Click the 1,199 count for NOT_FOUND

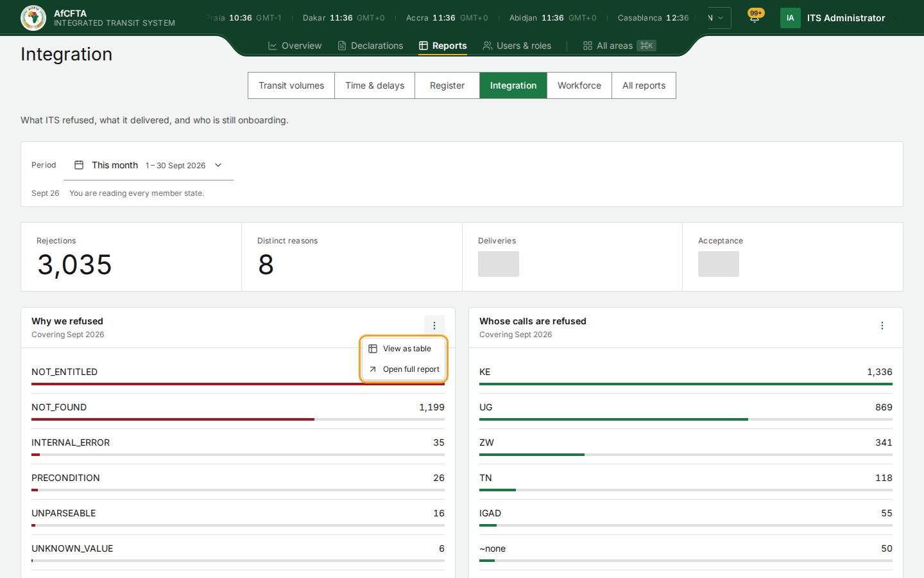pyautogui.click(x=432, y=407)
